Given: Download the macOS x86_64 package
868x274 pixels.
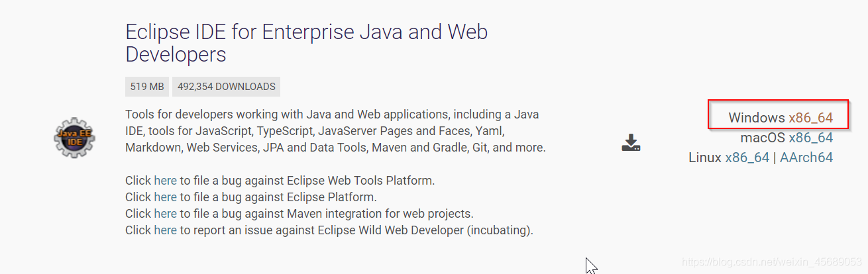Looking at the screenshot, I should (x=810, y=138).
